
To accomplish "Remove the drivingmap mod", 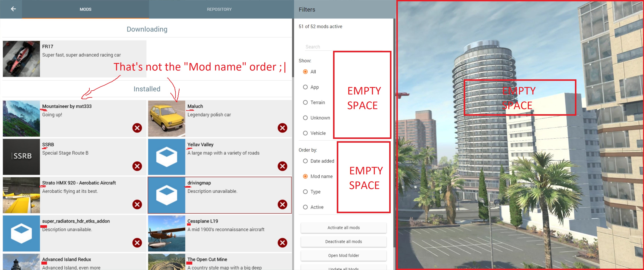I will 282,204.
